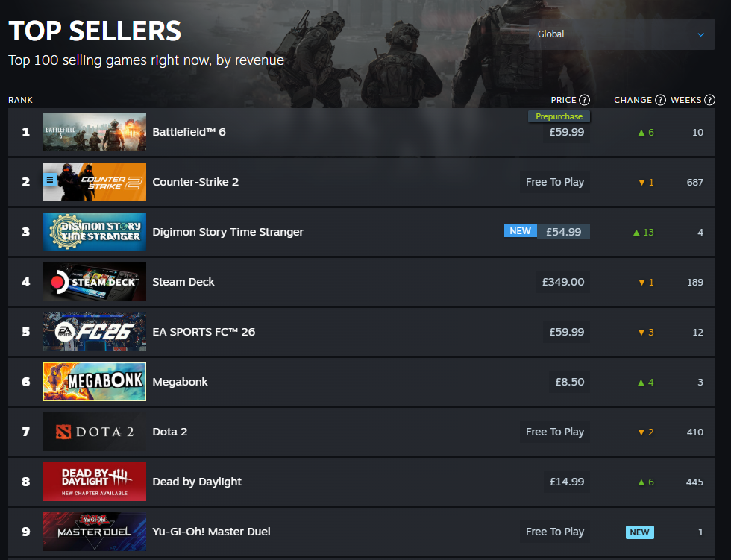This screenshot has height=560, width=731.
Task: Open the Dead by Daylight title link
Action: (197, 482)
